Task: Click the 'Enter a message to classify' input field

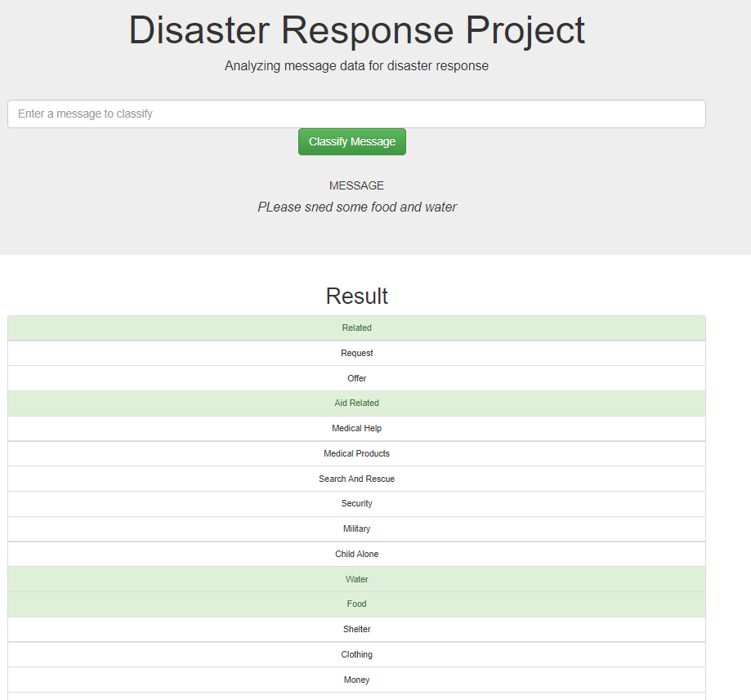Action: (356, 114)
